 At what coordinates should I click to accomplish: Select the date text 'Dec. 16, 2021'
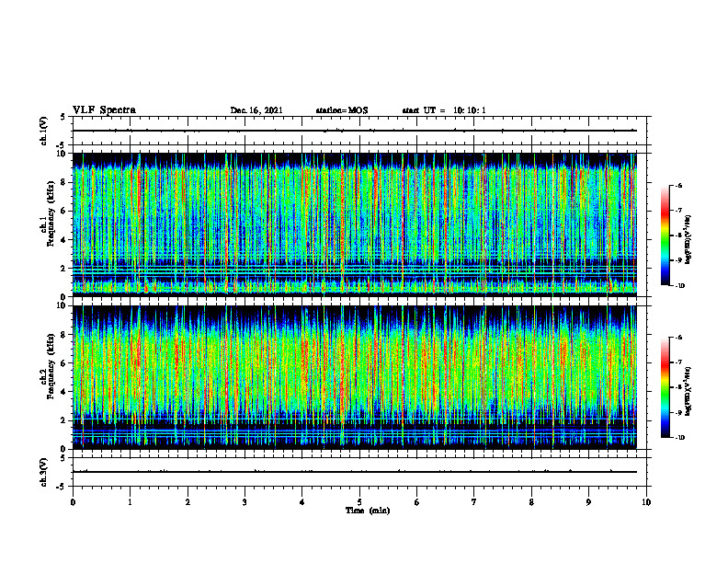click(x=256, y=110)
